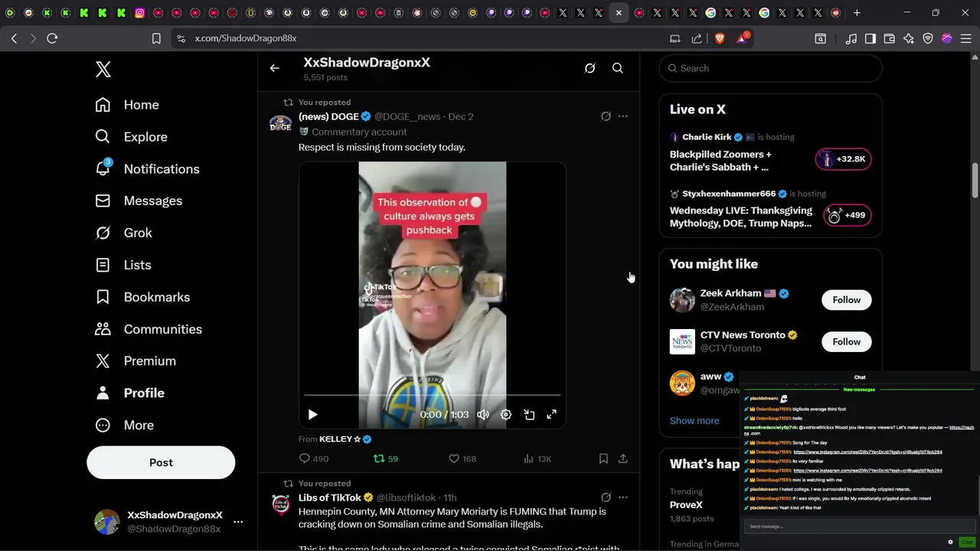The height and width of the screenshot is (551, 980).
Task: Open Explore in the sidebar
Action: click(x=131, y=137)
